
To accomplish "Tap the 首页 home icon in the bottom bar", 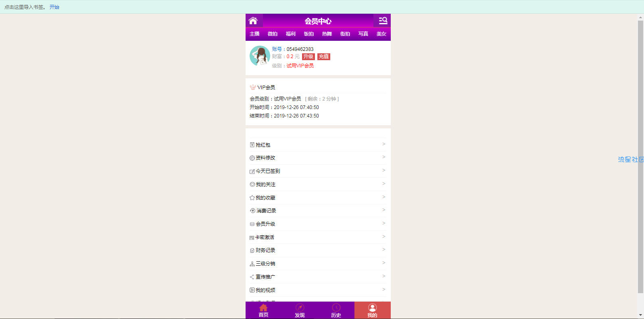I will pyautogui.click(x=263, y=308).
